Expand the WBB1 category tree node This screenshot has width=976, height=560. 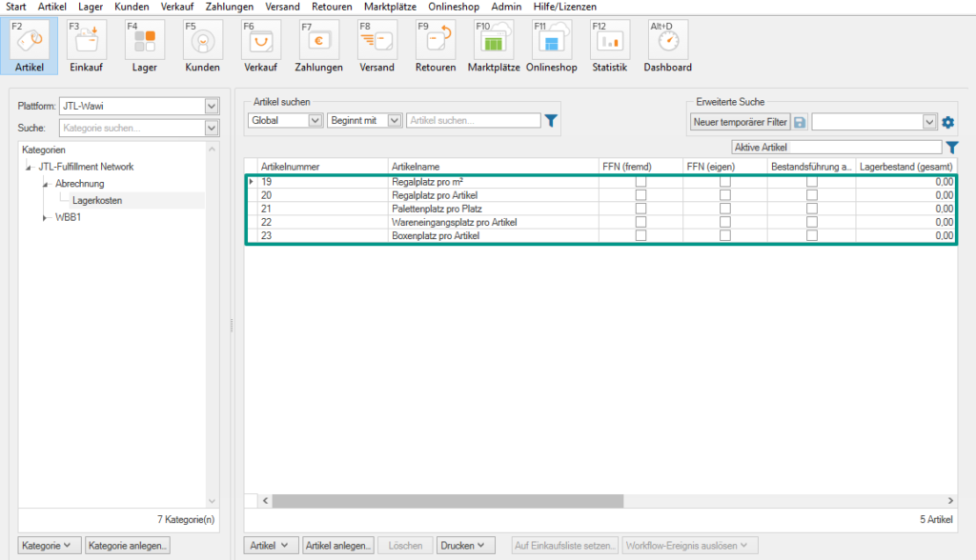click(44, 218)
